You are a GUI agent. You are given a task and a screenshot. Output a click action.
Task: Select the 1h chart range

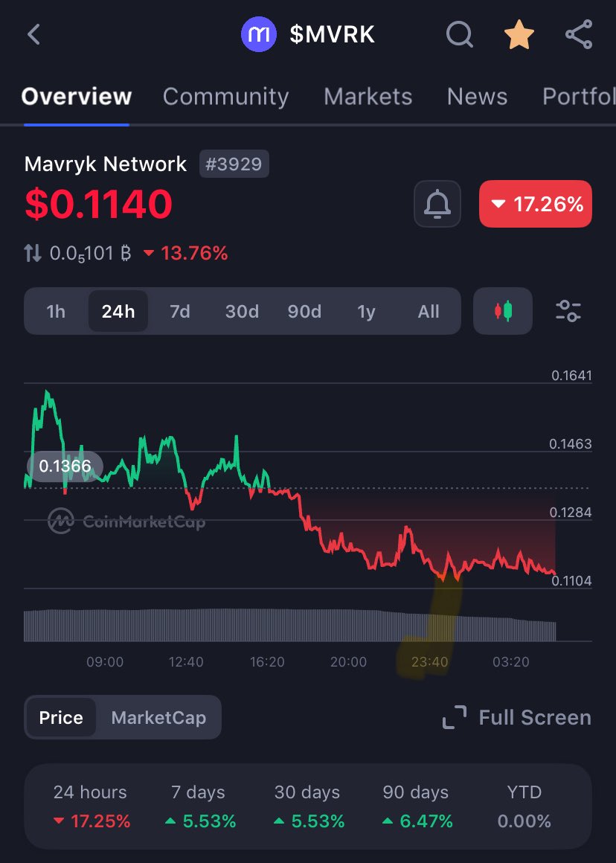click(x=56, y=312)
